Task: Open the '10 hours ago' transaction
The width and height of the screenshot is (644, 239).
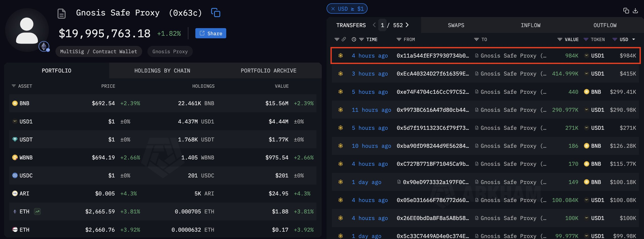Action: coord(371,146)
